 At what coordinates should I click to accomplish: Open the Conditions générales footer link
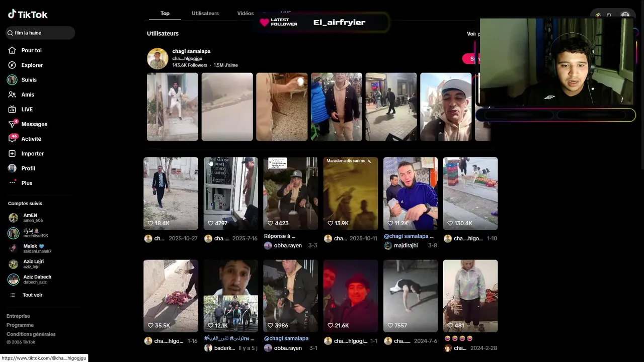tap(31, 334)
